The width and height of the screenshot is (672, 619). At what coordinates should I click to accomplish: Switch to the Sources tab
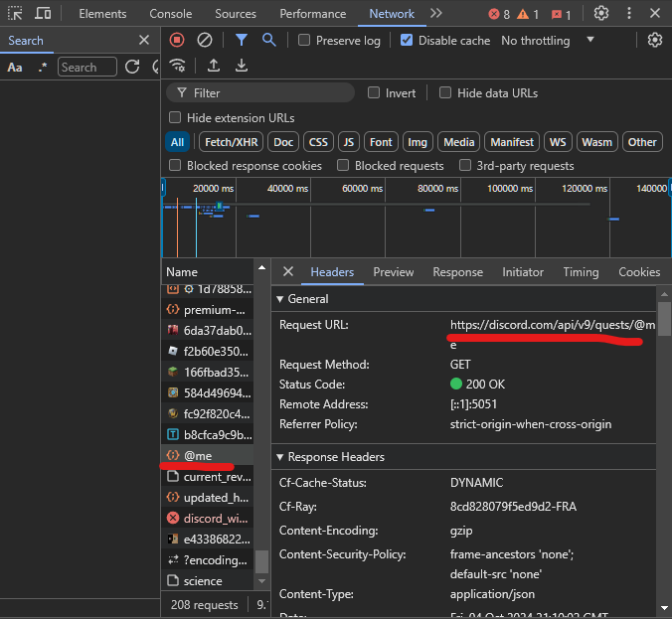coord(236,14)
